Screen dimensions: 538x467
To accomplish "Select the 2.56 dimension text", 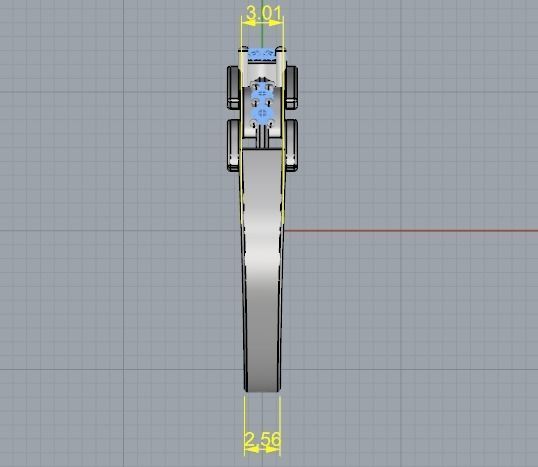I will pyautogui.click(x=263, y=440).
